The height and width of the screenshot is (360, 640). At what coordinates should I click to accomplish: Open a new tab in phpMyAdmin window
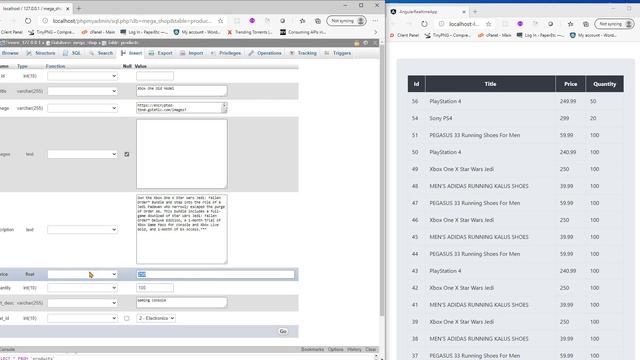coord(79,8)
